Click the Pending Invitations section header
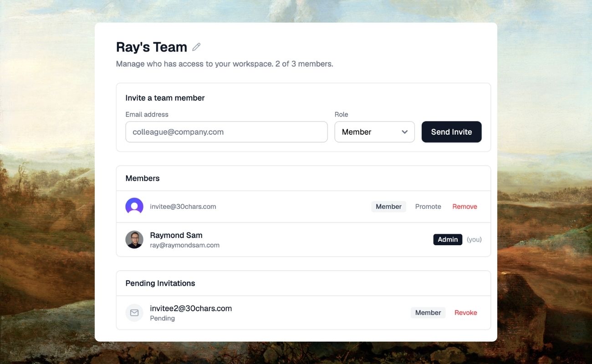The width and height of the screenshot is (592, 364). point(160,283)
